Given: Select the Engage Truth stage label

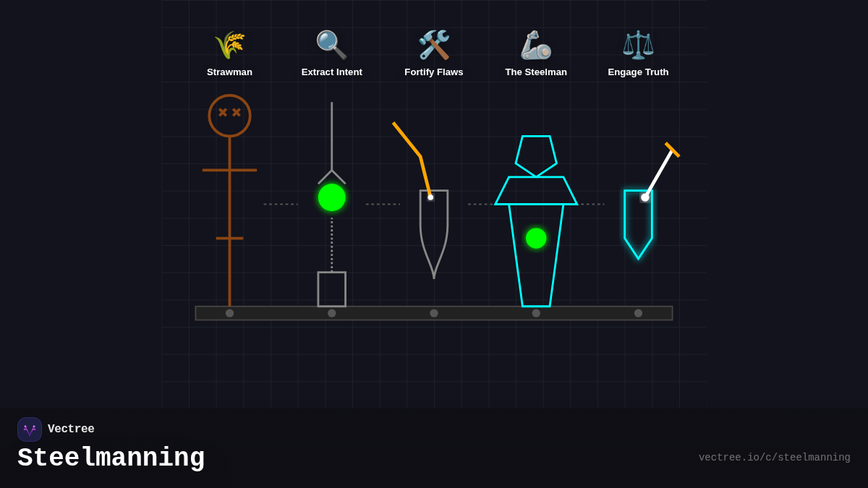Looking at the screenshot, I should (x=638, y=72).
